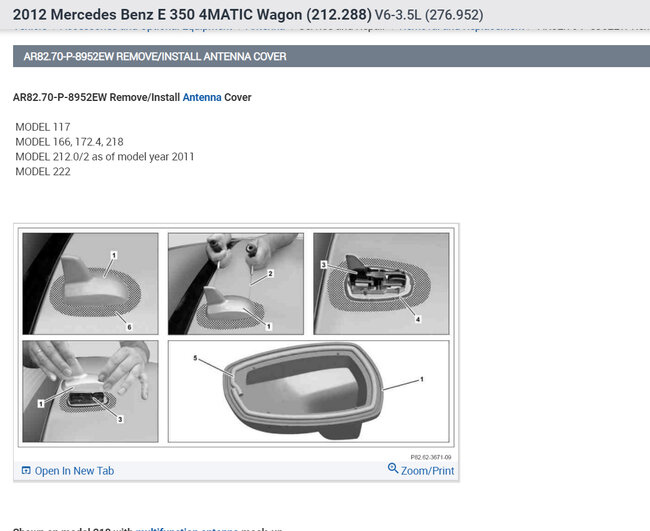Click text MODEL 222
This screenshot has width=650, height=531.
click(x=43, y=172)
